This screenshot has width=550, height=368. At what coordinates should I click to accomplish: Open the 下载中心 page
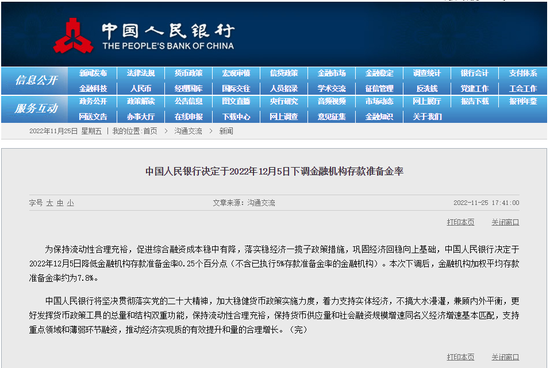[x=236, y=116]
